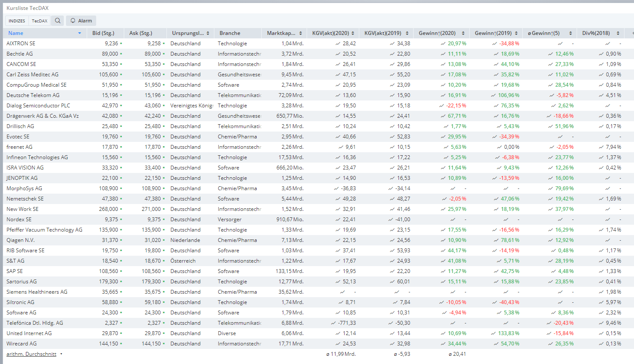Click the arithm. Durchschnitt link

[x=31, y=354]
